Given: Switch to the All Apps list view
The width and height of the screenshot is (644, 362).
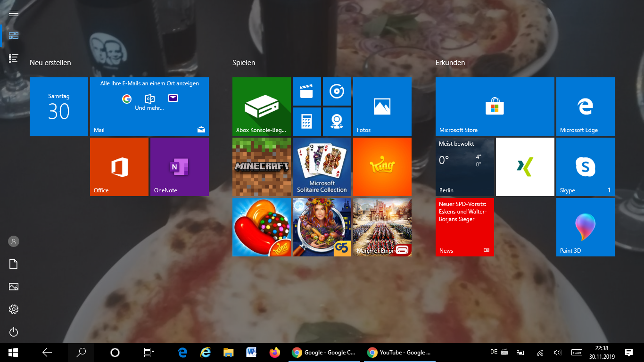Looking at the screenshot, I should coord(14,58).
